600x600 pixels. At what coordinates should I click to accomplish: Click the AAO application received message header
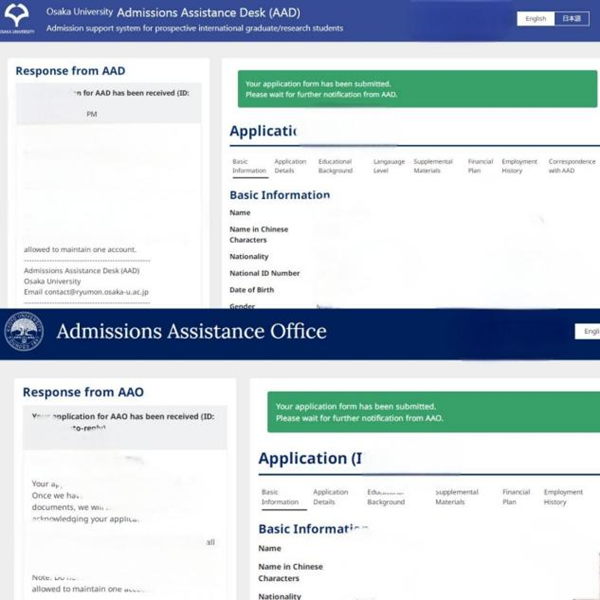(125, 427)
